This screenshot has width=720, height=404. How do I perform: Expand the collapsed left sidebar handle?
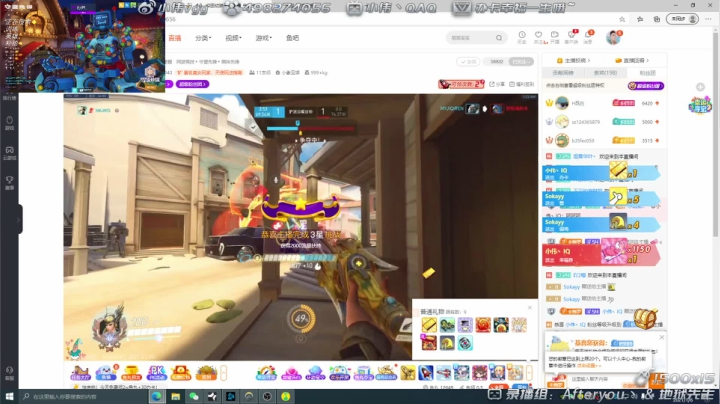click(x=20, y=219)
